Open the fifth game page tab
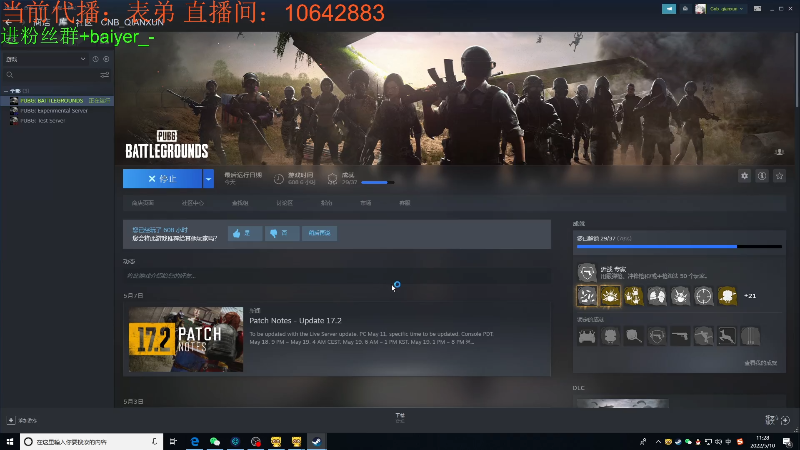The height and width of the screenshot is (450, 800). click(327, 203)
